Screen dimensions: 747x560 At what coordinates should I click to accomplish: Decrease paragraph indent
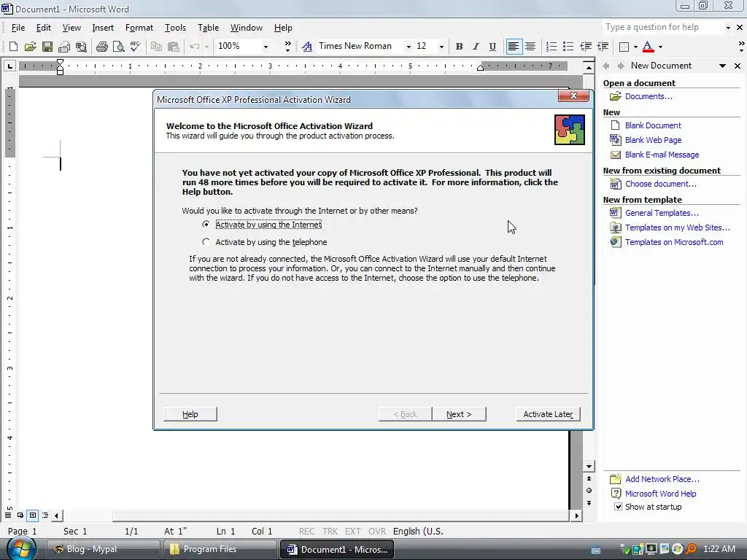[586, 46]
